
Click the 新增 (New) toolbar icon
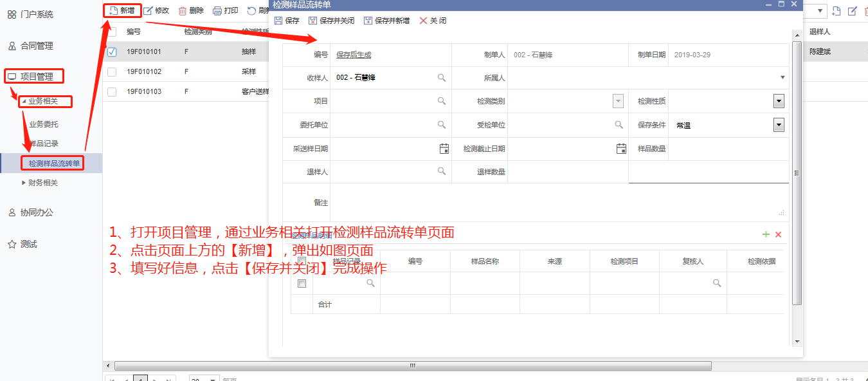click(112, 10)
